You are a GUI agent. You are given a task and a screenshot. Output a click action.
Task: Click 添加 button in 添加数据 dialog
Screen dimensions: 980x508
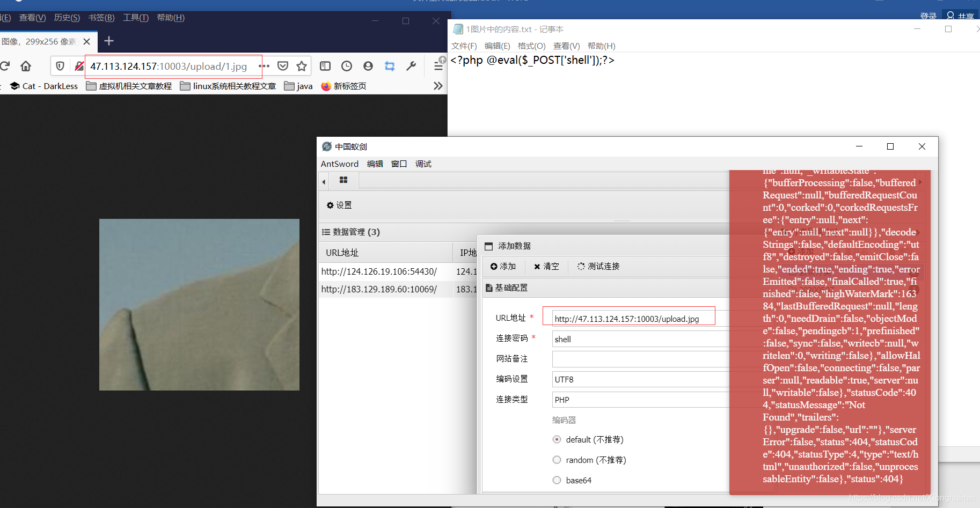503,267
